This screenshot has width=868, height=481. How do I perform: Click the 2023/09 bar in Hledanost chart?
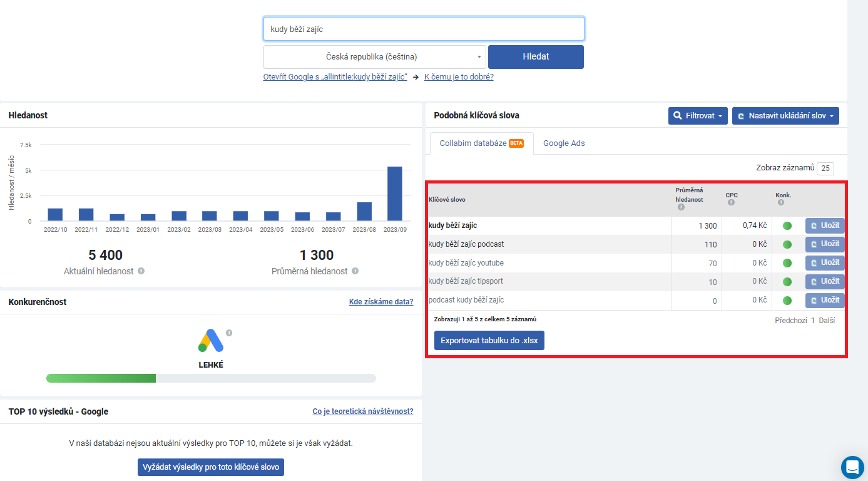click(395, 194)
